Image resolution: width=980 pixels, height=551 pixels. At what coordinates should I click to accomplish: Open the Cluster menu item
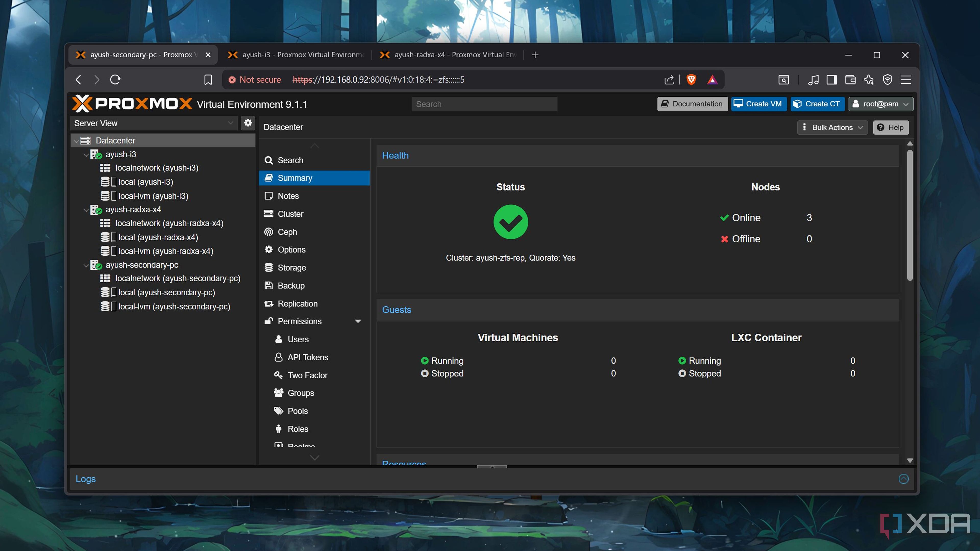pyautogui.click(x=314, y=214)
